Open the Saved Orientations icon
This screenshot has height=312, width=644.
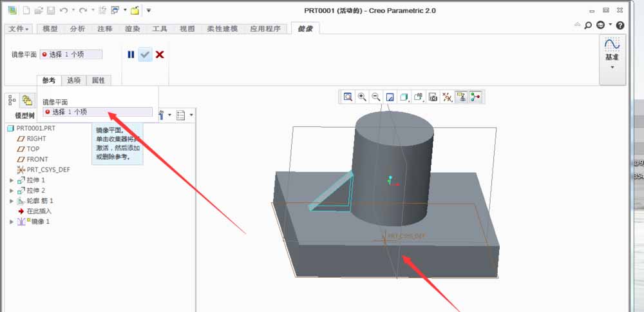click(419, 97)
